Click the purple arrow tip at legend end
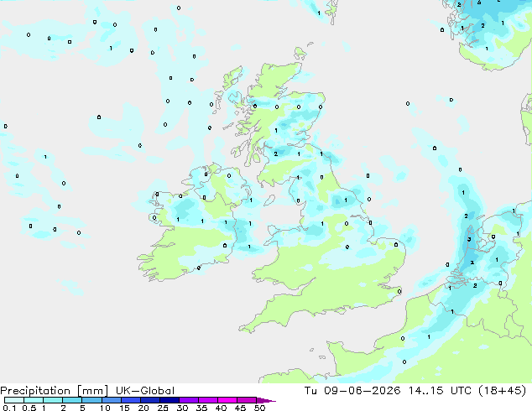Image resolution: width=532 pixels, height=411 pixels. pos(266,400)
